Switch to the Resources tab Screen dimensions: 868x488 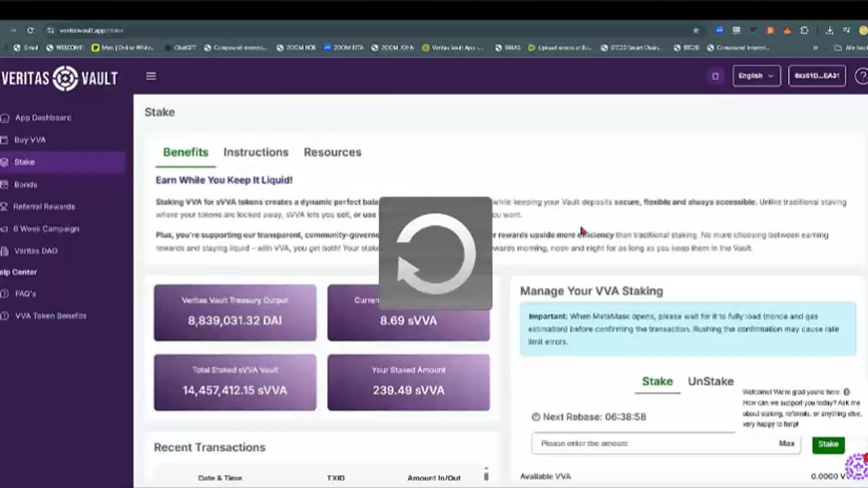click(x=332, y=152)
